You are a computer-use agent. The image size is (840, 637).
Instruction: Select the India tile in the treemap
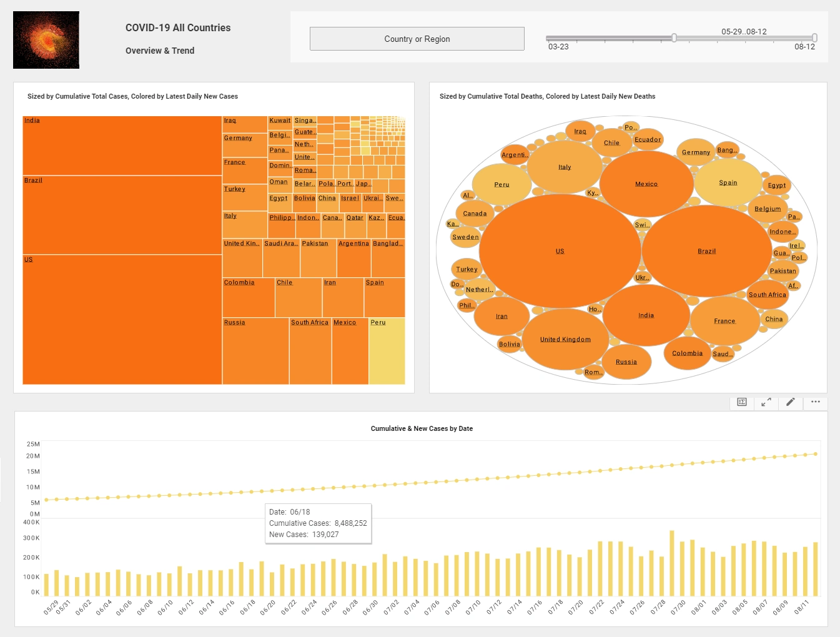[122, 145]
